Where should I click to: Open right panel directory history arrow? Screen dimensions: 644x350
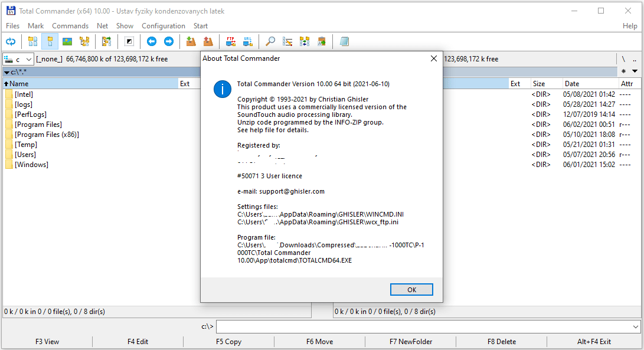[635, 71]
